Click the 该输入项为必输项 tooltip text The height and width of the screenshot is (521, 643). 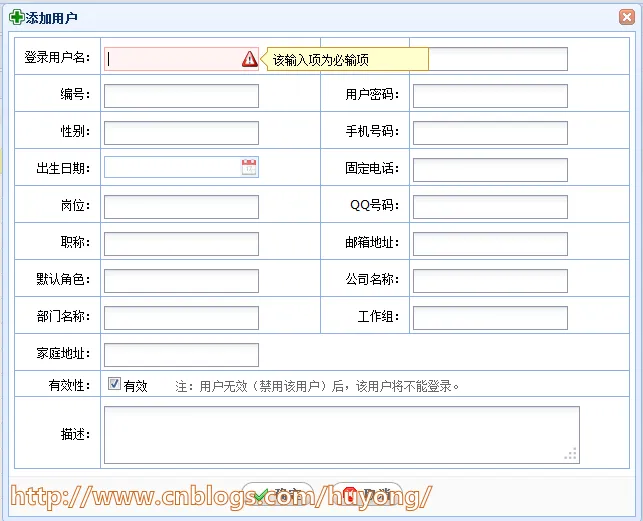pos(321,60)
